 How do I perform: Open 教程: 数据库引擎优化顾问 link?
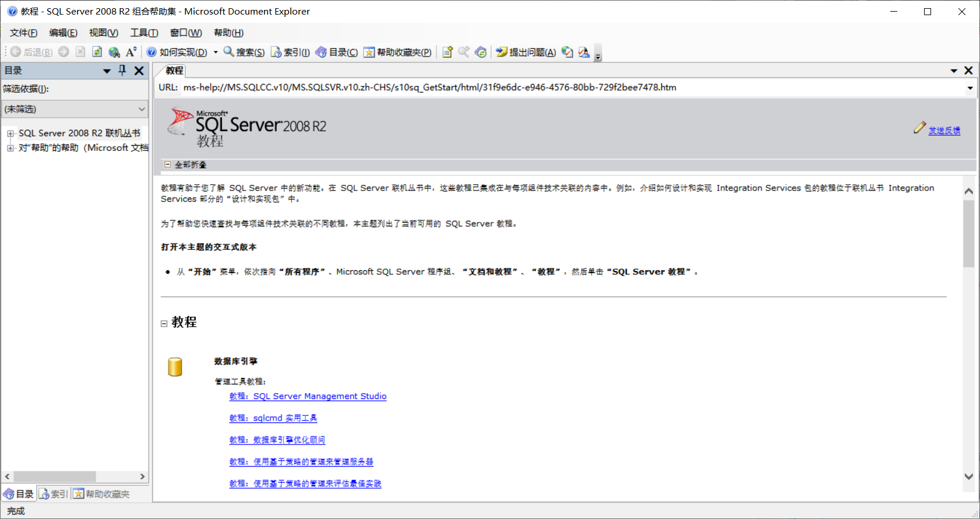[277, 440]
